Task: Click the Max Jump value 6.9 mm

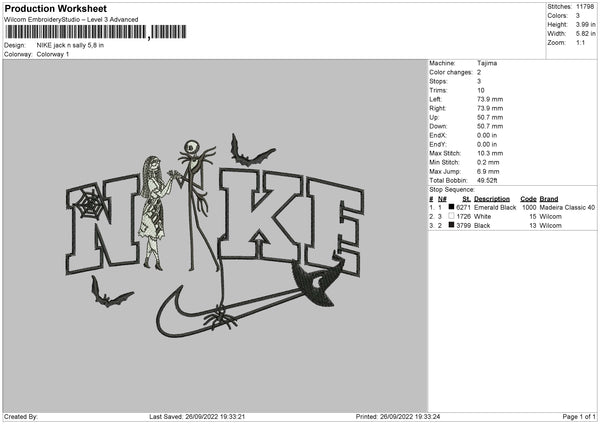Action: tap(488, 171)
